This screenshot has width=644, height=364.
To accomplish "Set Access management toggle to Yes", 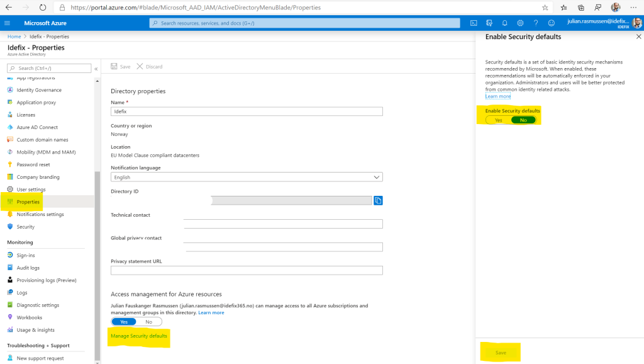I will pyautogui.click(x=124, y=322).
